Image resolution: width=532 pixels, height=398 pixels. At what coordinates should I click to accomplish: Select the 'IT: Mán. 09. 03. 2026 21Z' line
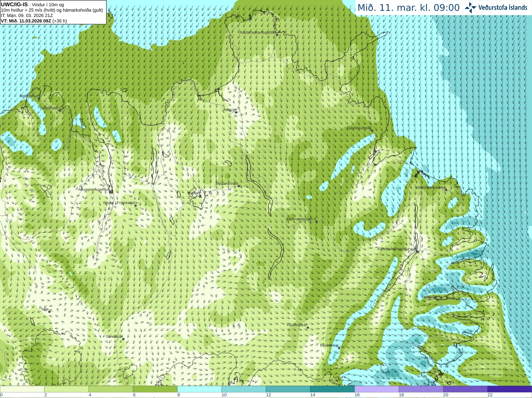27,15
